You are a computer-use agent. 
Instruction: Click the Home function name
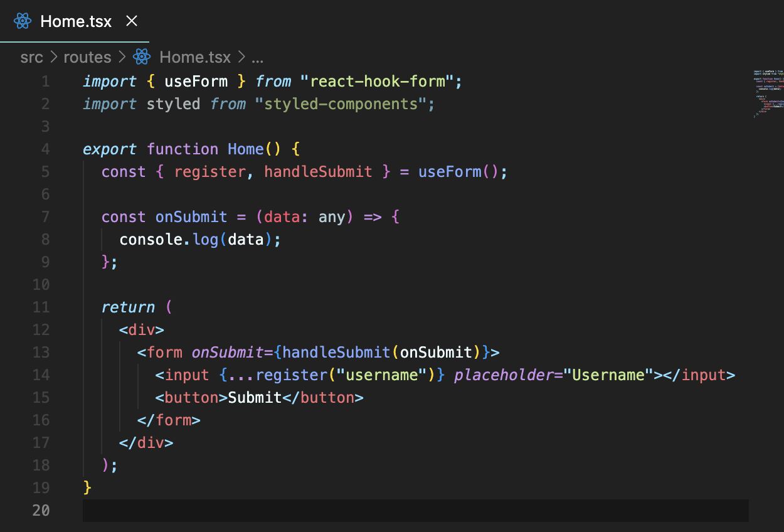tap(246, 149)
